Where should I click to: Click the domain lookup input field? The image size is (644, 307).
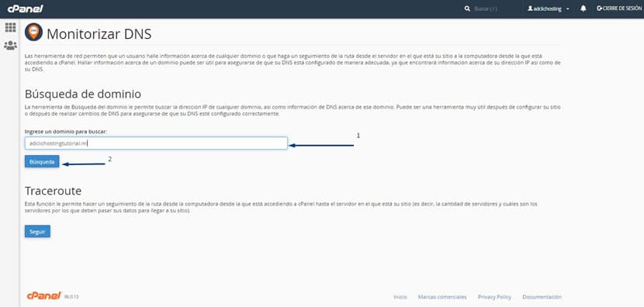point(156,143)
